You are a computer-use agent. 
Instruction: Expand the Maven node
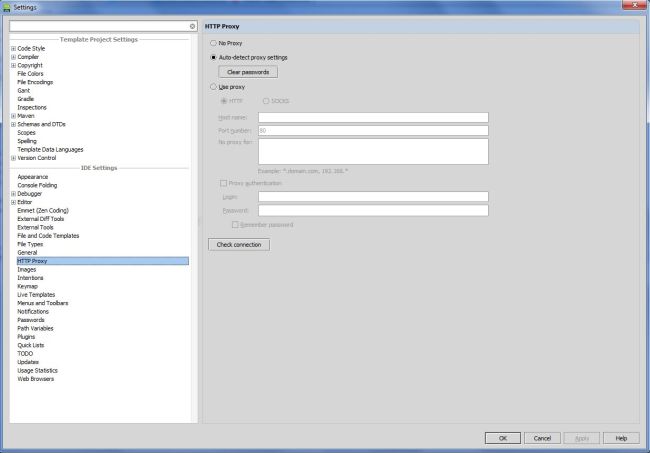click(x=13, y=116)
